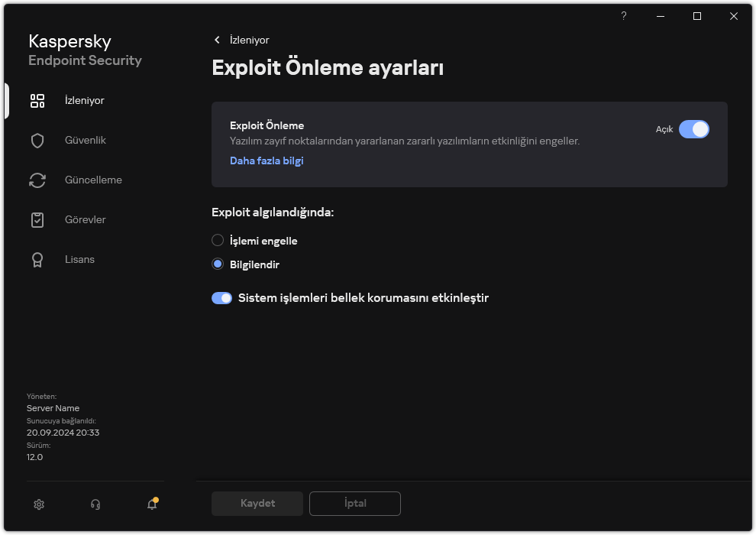Click the Güncelleme refresh arrows icon
The width and height of the screenshot is (756, 535).
(37, 180)
